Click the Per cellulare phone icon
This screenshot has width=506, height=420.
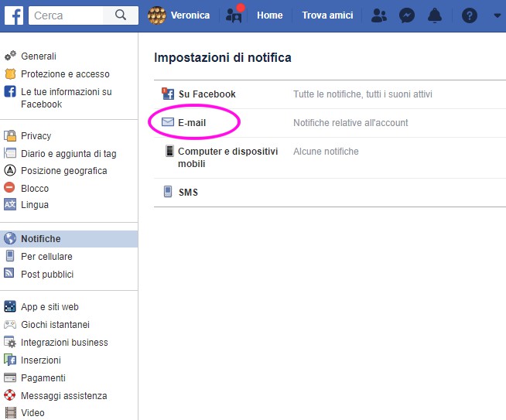[x=10, y=256]
